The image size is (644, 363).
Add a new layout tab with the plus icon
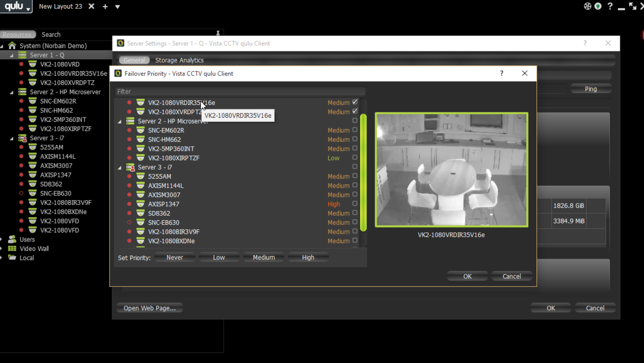tap(105, 7)
